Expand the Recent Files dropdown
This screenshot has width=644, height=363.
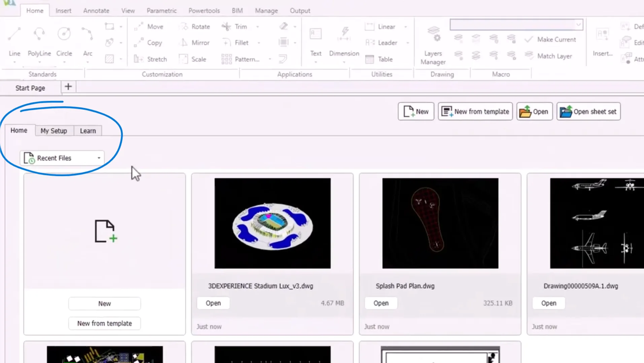tap(99, 158)
